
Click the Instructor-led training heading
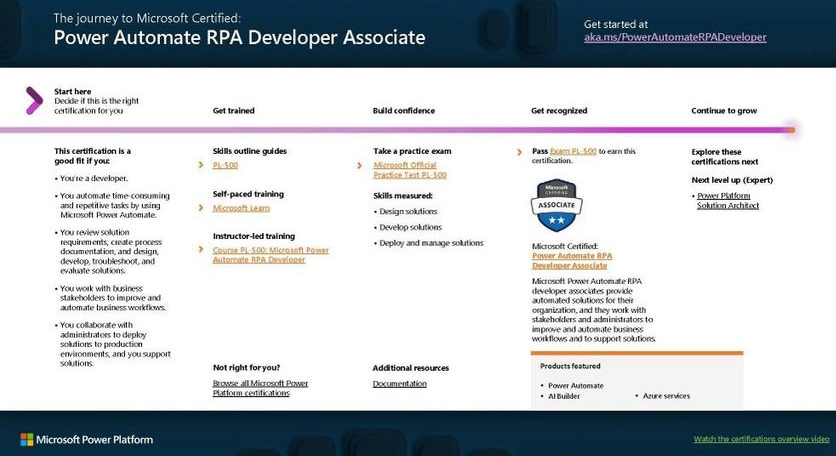[253, 236]
